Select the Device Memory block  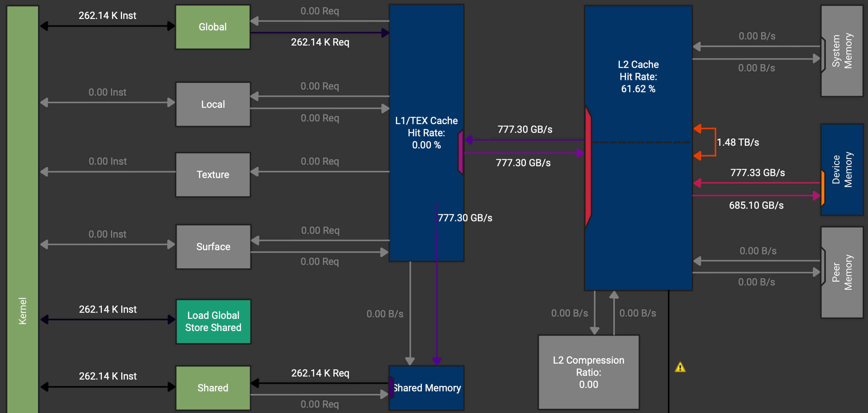[x=842, y=169]
